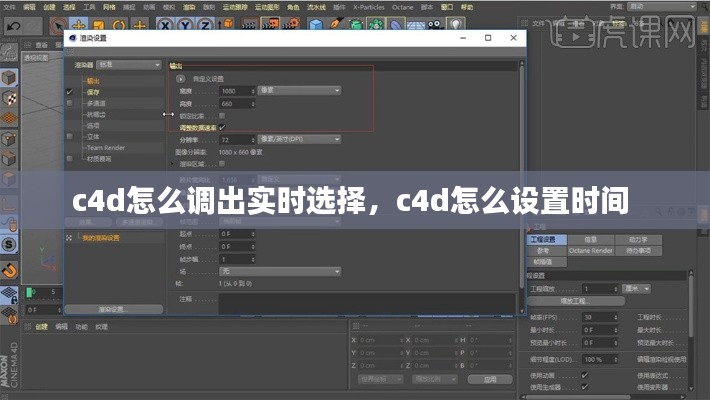Image resolution: width=710 pixels, height=400 pixels.
Task: Enable the X axis lock icon
Action: (x=166, y=23)
